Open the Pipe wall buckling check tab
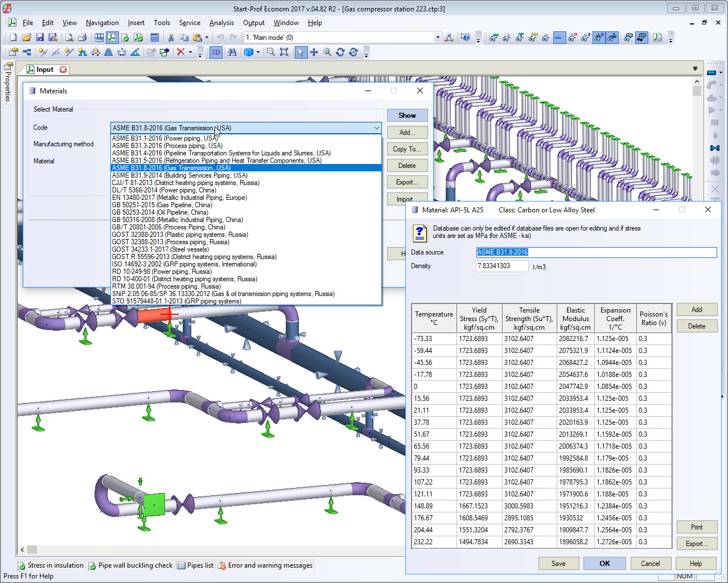 coord(130,565)
